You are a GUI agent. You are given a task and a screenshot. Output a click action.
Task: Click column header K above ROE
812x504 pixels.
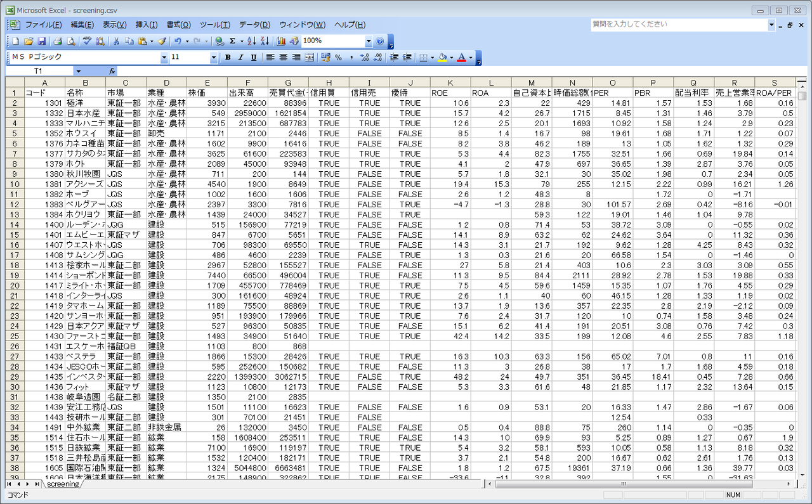(450, 82)
